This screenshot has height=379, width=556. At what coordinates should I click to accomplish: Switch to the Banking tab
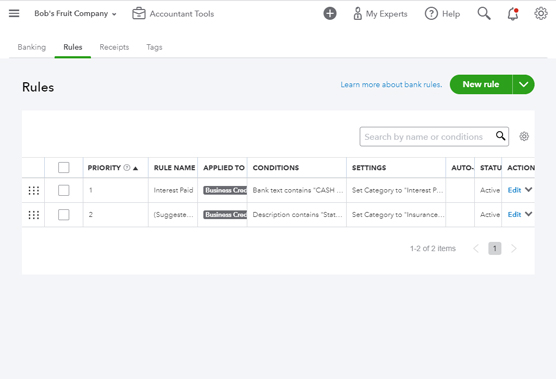point(32,47)
